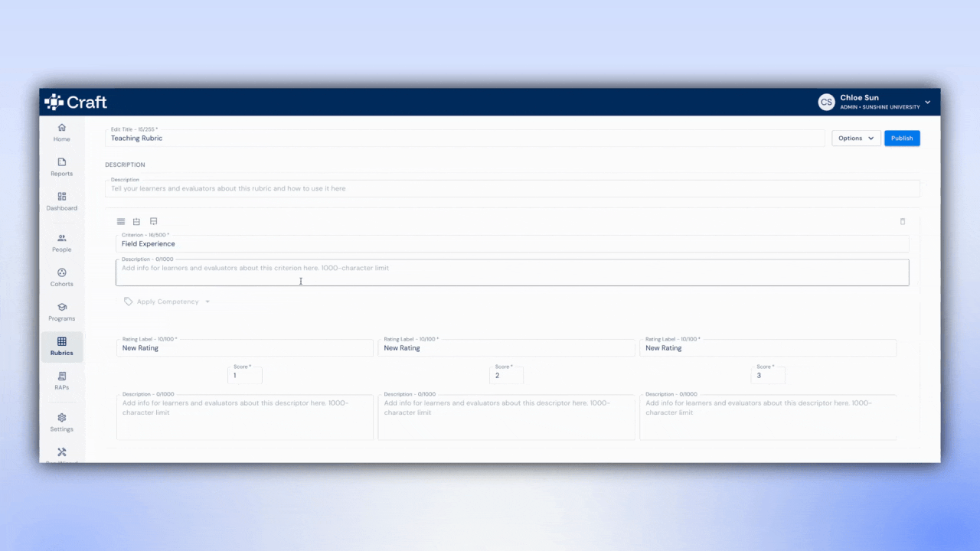
Task: Focus the Field Experience criterion field
Action: [x=512, y=243]
